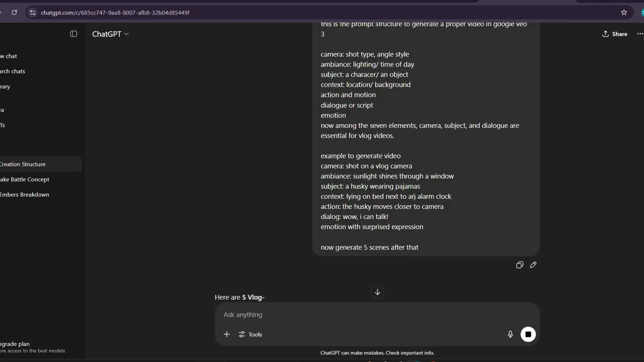Toggle the sidebar panel icon
Viewport: 644px width, 362px height.
click(74, 34)
